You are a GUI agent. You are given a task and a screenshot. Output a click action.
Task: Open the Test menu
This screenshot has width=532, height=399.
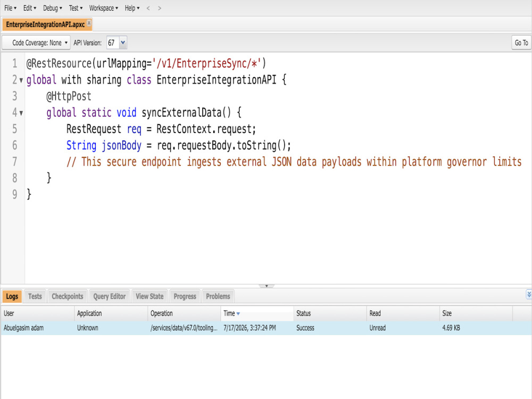point(76,8)
